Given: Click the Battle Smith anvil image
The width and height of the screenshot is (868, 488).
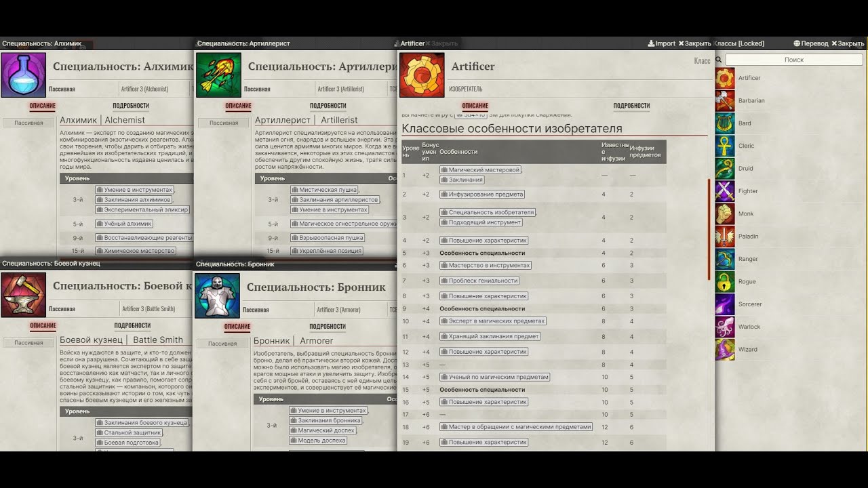Looking at the screenshot, I should click(x=24, y=295).
